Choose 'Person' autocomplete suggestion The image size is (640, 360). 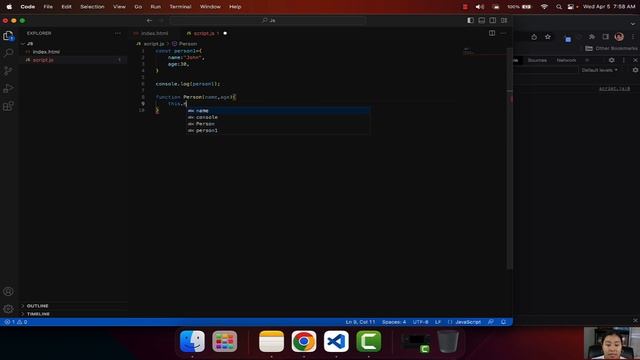[278, 124]
